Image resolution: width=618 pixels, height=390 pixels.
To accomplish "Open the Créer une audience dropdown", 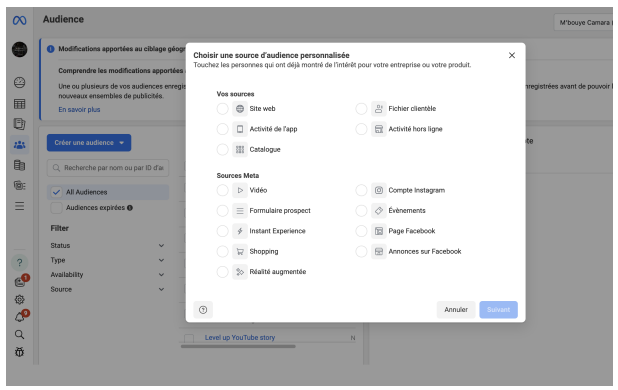I will click(89, 143).
